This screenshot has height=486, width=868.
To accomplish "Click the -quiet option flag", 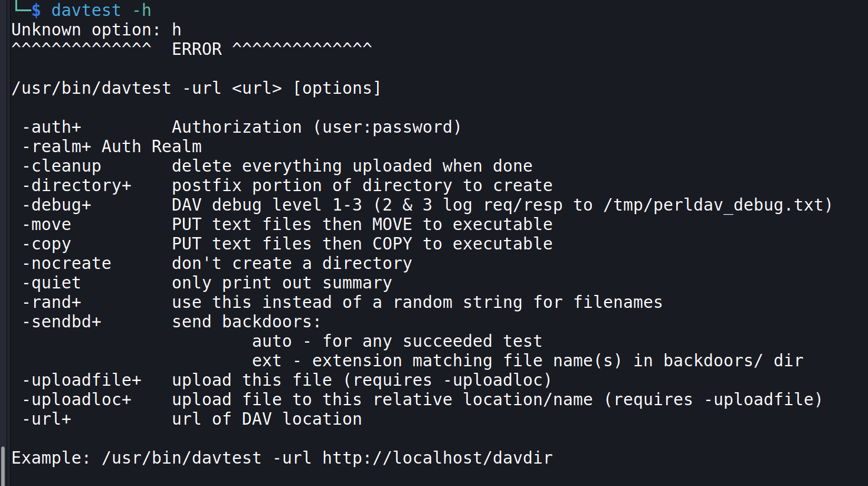I will [x=51, y=283].
